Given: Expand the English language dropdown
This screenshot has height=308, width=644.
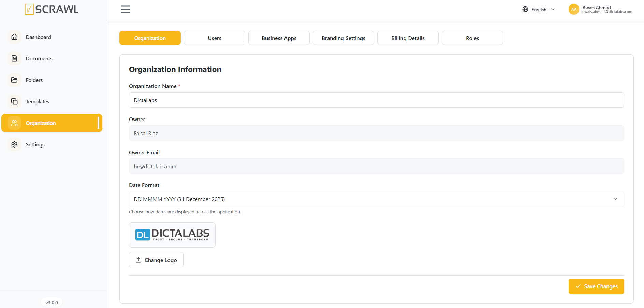Looking at the screenshot, I should [539, 10].
